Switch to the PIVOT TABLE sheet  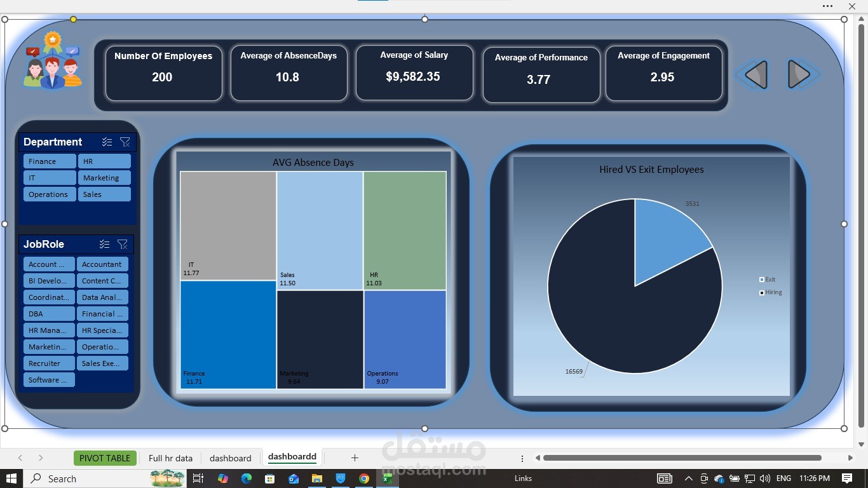point(105,458)
